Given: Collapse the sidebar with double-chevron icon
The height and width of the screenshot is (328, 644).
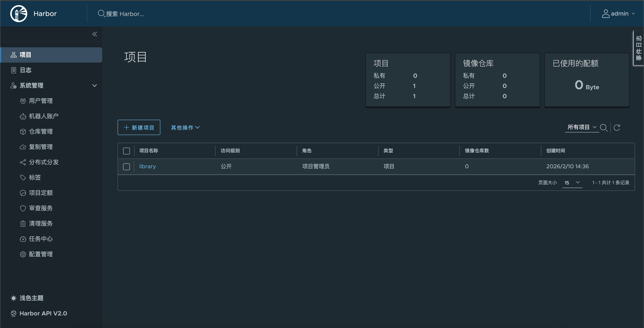Looking at the screenshot, I should (x=95, y=34).
